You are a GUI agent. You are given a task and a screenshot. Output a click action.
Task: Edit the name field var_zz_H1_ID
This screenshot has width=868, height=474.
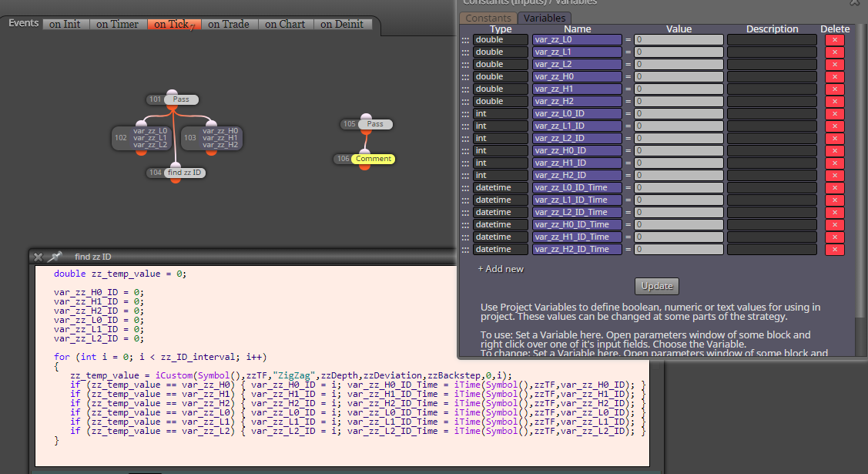pos(577,163)
